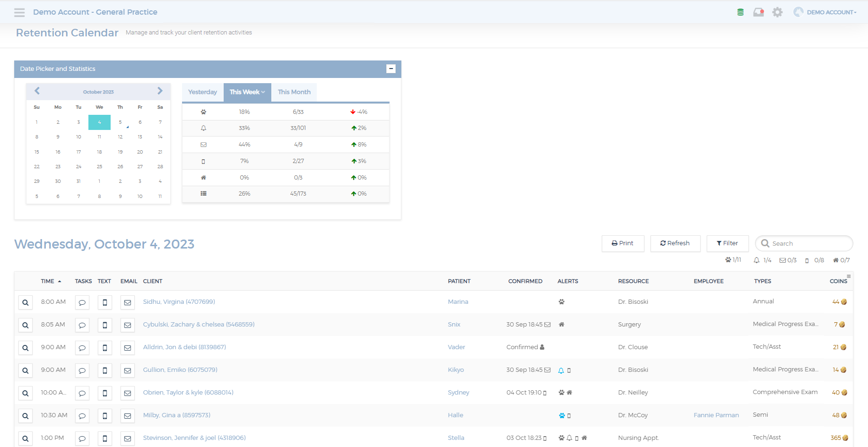Select the Yesterday statistics tab

point(202,92)
